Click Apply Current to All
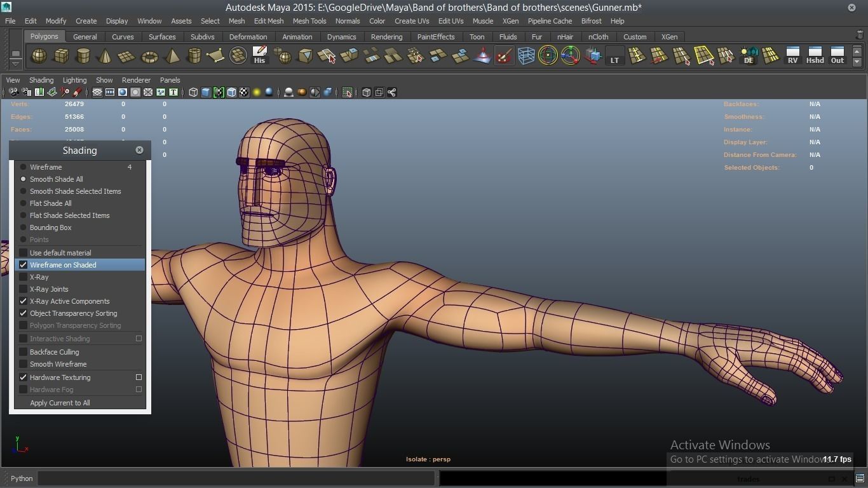Image resolution: width=868 pixels, height=488 pixels. 60,403
